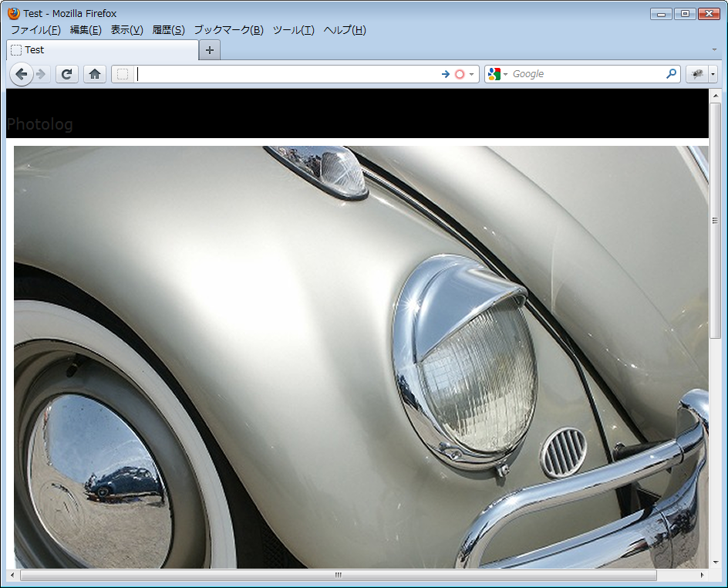728x588 pixels.
Task: Open the ファイル(F) menu
Action: [35, 30]
